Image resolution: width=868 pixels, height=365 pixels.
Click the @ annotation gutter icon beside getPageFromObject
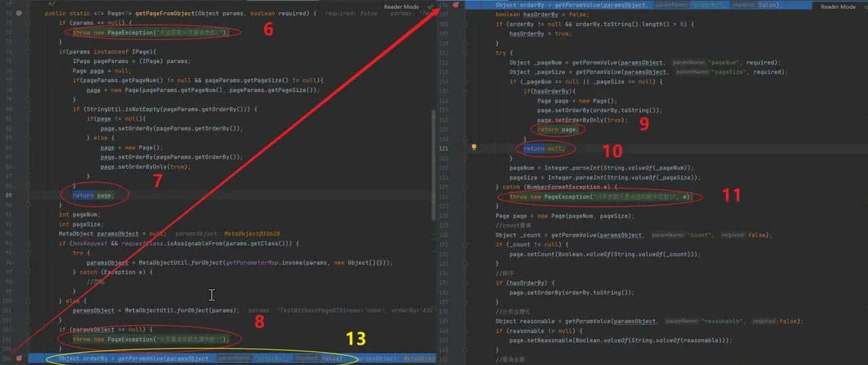pyautogui.click(x=19, y=13)
